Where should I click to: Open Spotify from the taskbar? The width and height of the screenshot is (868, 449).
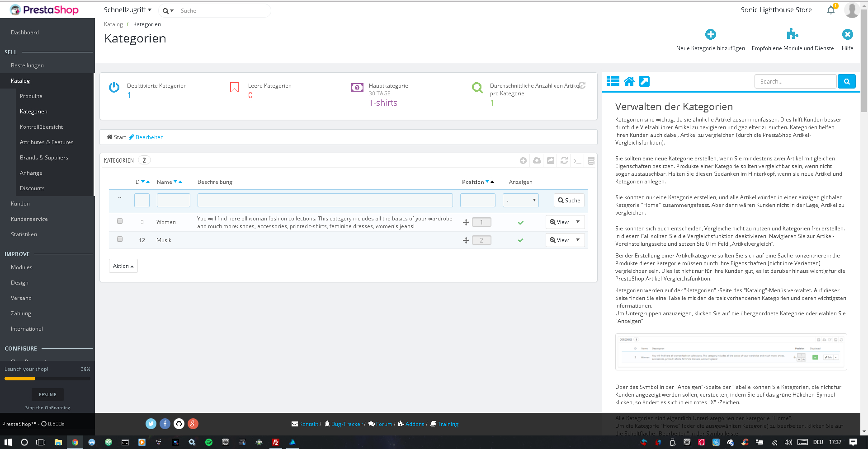(208, 442)
